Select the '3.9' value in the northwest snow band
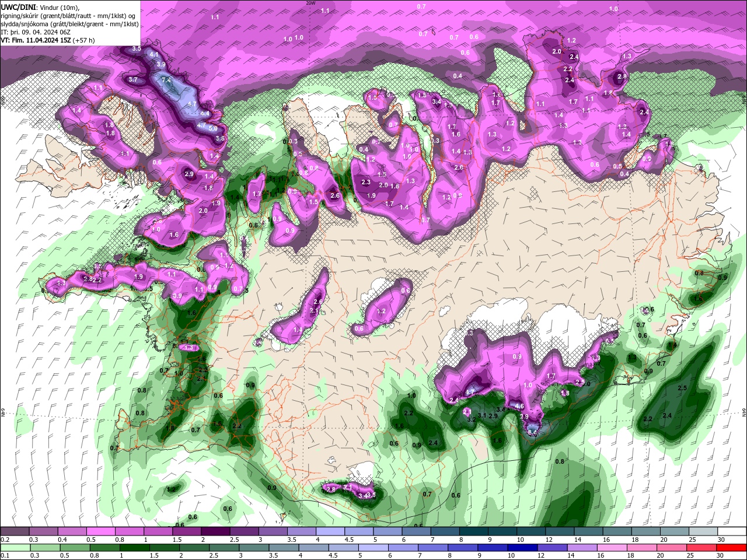747x560 pixels. pyautogui.click(x=161, y=64)
